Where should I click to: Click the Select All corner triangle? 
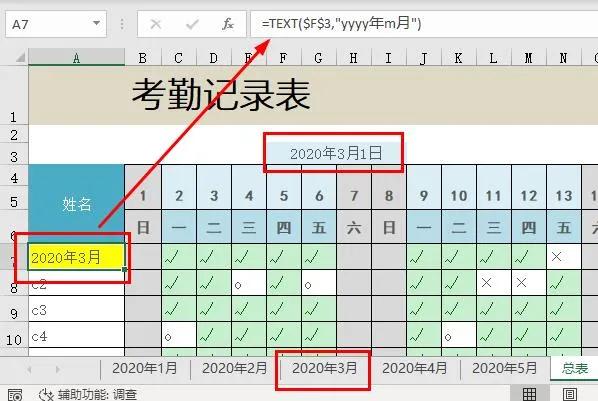tap(20, 58)
